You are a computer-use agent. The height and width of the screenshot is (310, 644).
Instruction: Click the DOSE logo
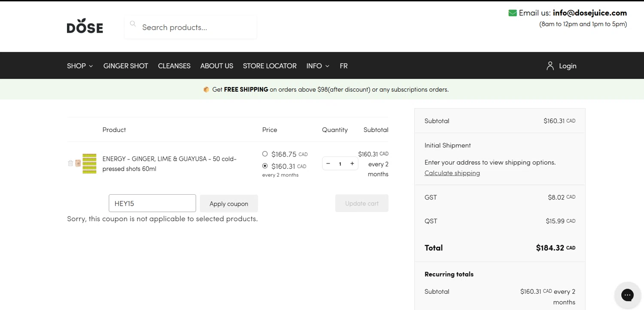85,26
